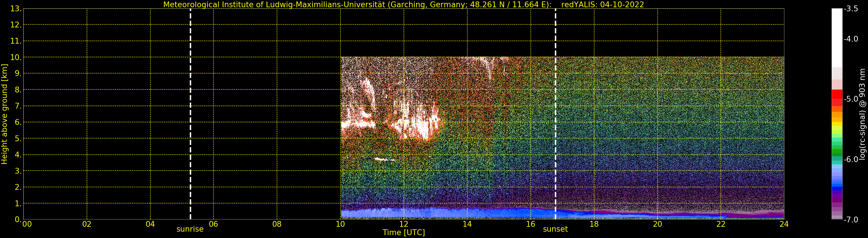
Task: Click the '12' time tick label on x-axis
Action: (404, 224)
